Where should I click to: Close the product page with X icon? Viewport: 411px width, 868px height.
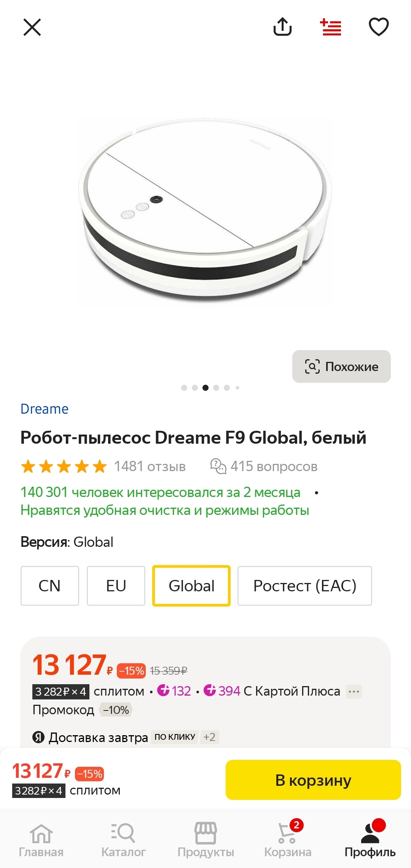pyautogui.click(x=32, y=27)
